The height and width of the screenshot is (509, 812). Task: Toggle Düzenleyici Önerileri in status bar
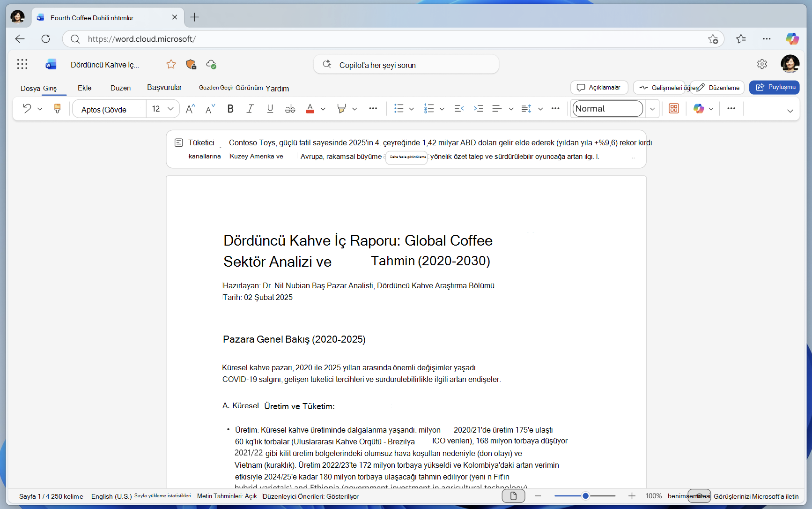click(310, 496)
